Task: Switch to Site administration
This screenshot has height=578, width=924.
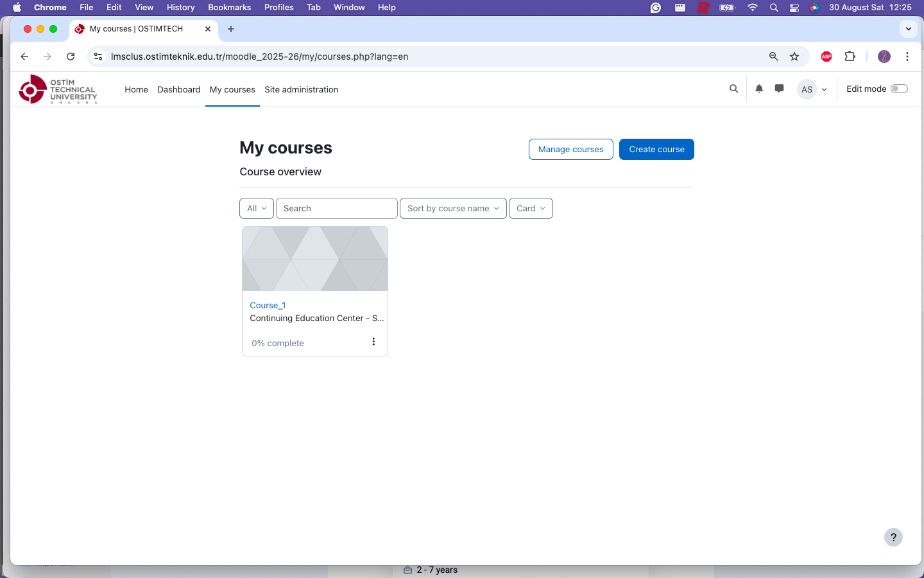Action: click(302, 89)
